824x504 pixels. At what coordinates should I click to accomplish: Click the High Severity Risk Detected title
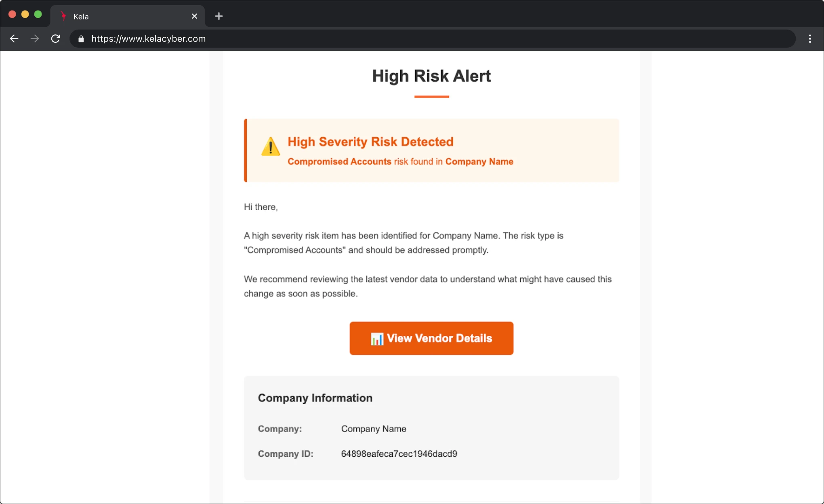coord(370,142)
